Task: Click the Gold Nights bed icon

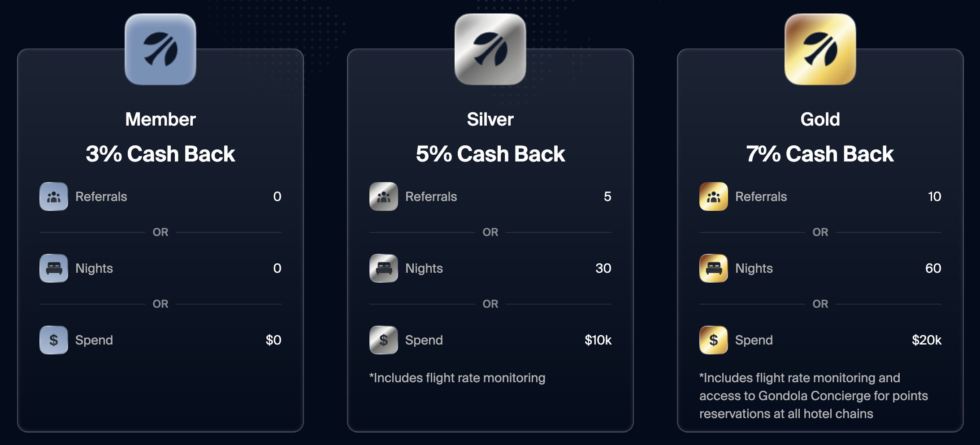Action: 714,268
